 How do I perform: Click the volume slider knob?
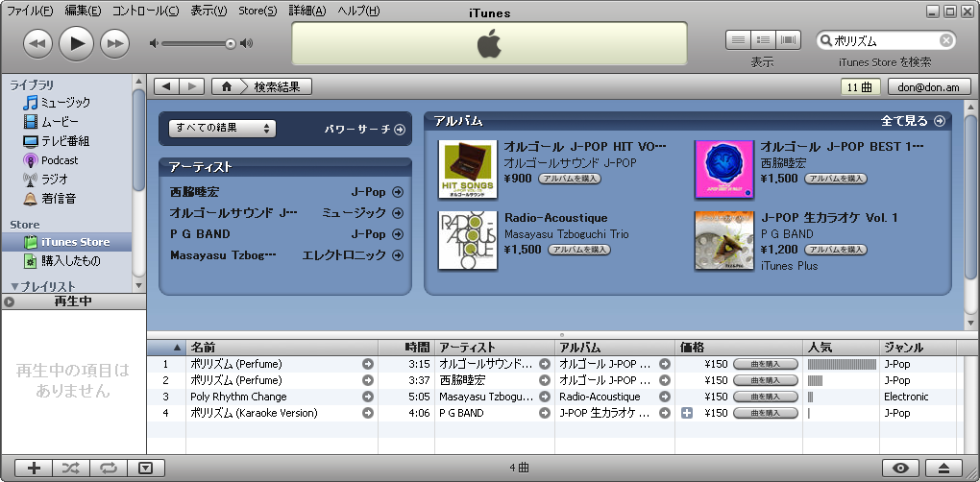point(230,43)
